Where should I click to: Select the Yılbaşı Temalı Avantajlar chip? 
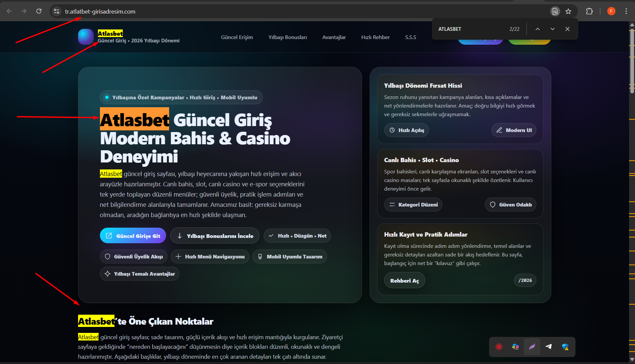[x=140, y=274]
